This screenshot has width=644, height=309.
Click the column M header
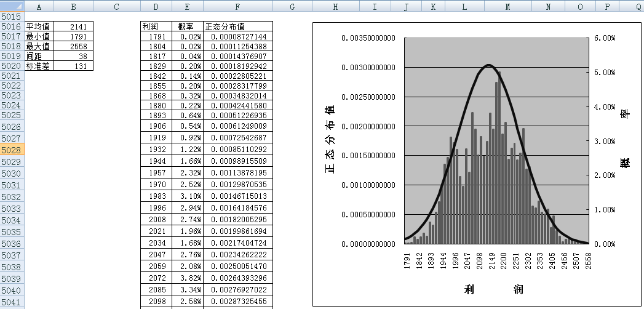(x=507, y=6)
